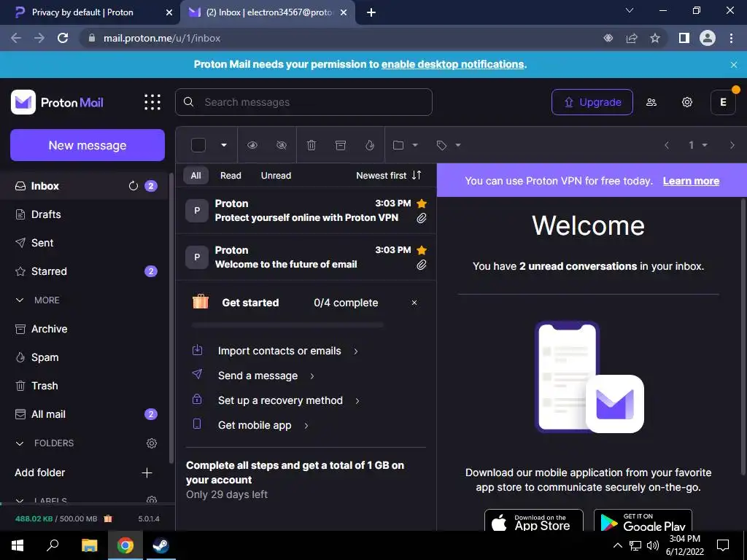Click the Proton Mail logo
Viewport: 747px width, 560px height.
point(57,102)
